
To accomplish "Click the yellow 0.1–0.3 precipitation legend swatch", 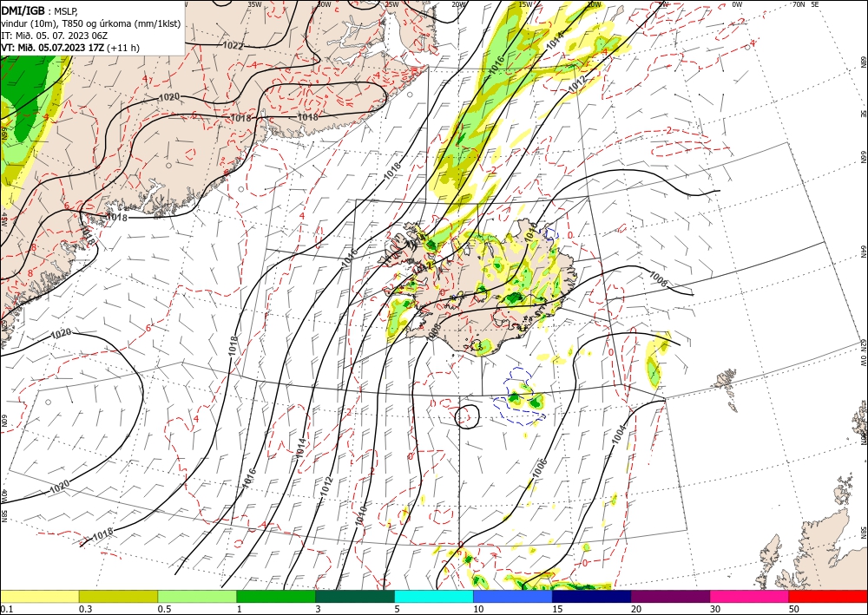I will coord(39,596).
